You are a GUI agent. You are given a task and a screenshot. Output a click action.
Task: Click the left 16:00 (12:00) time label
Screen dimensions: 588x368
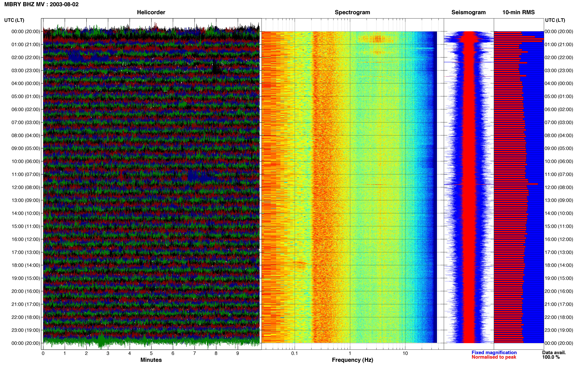point(26,239)
